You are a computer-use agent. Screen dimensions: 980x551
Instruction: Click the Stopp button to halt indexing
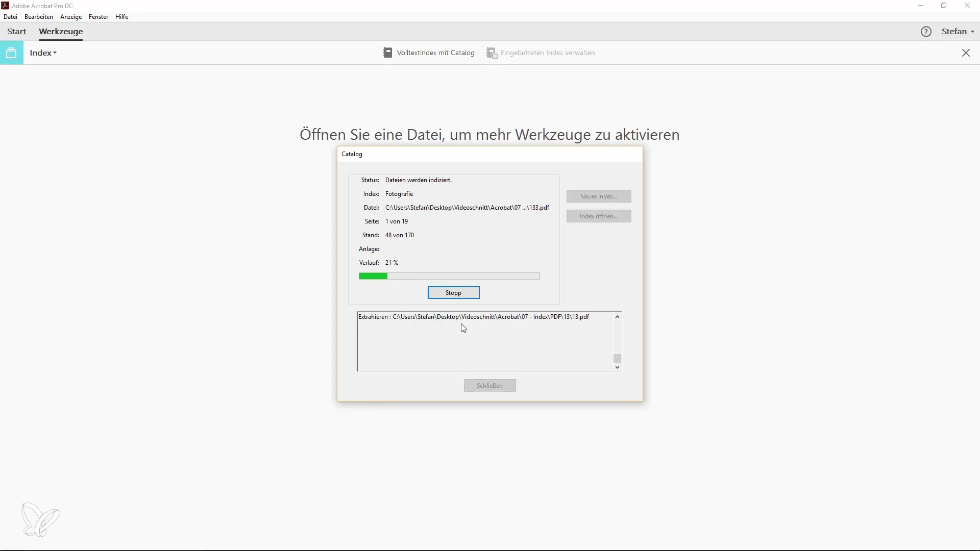[x=454, y=293]
